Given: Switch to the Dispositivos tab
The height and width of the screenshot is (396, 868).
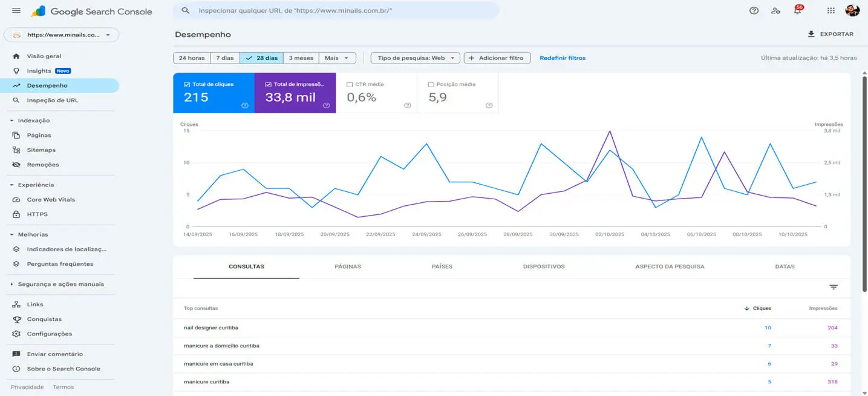Looking at the screenshot, I should (544, 266).
